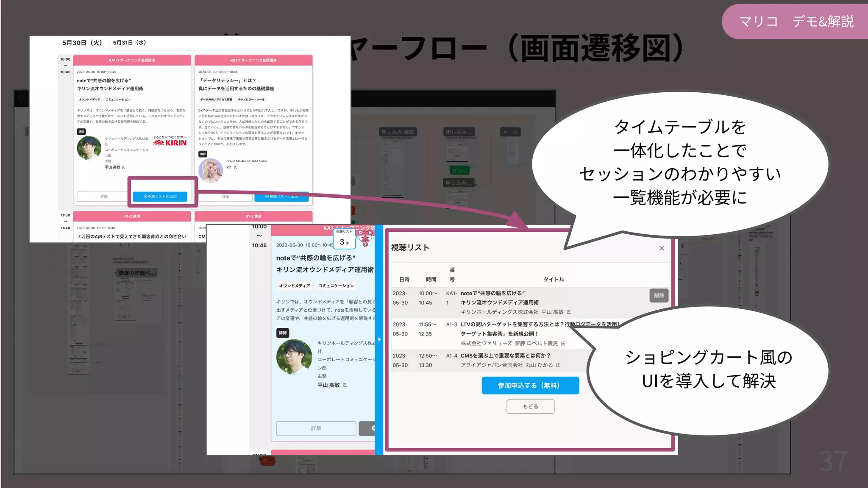Click the オウンドメディア tag in top card
This screenshot has height=488, width=868.
[89, 100]
